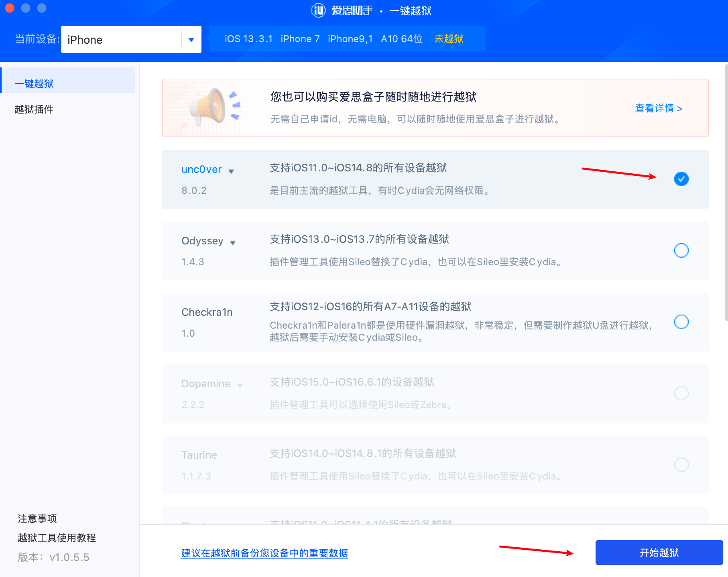Click the banner title 您也可以购买爱思盒子
Viewport: 728px width, 577px height.
[x=373, y=97]
